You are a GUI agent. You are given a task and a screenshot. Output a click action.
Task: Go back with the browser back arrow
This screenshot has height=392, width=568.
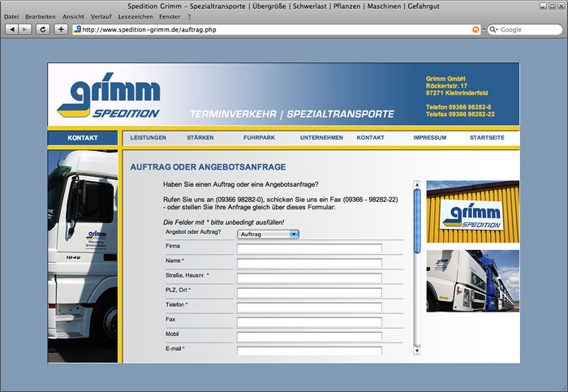point(12,29)
